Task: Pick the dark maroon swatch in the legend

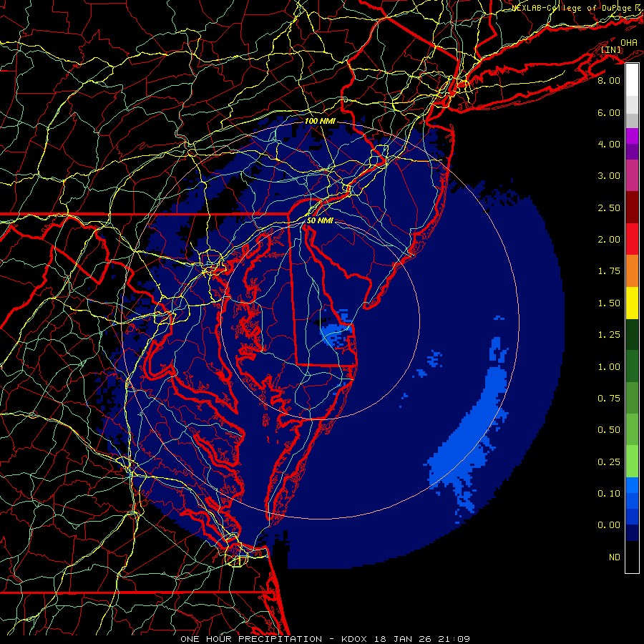Action: tap(632, 208)
